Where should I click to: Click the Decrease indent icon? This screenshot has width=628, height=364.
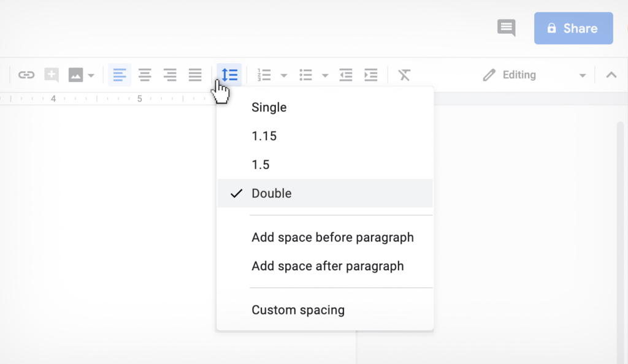click(345, 74)
